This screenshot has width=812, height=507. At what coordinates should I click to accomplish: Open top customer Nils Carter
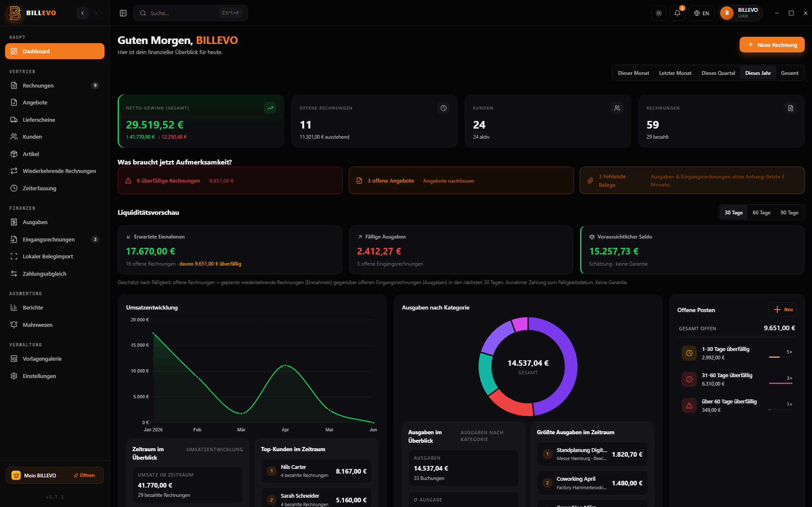[316, 471]
